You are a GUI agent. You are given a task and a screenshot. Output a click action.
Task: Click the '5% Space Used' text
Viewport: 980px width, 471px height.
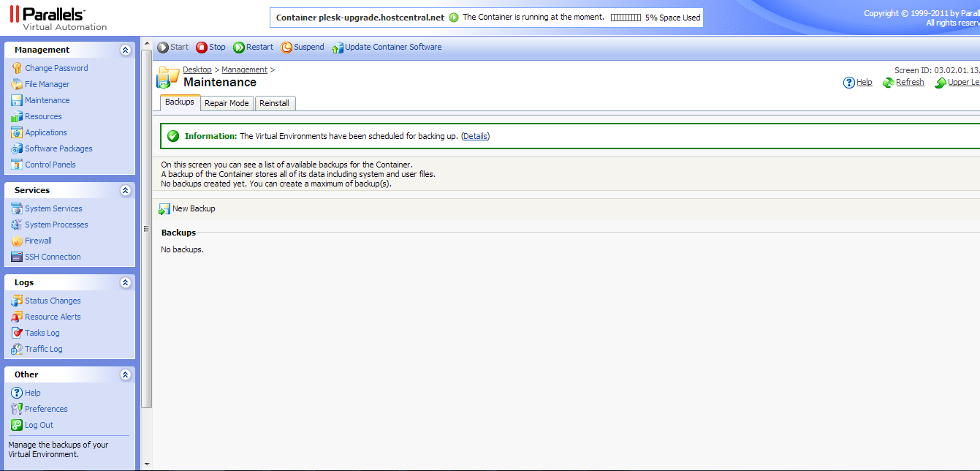(x=673, y=18)
